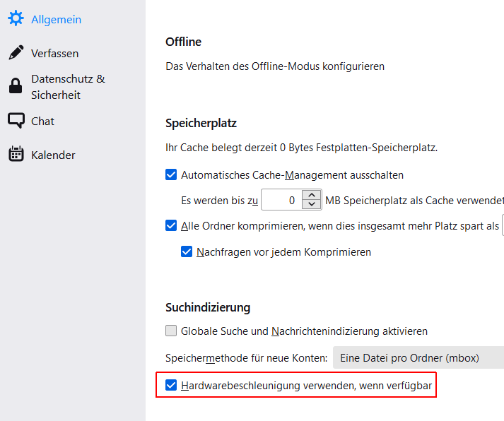Viewport: 504px width, 421px height.
Task: Click the cache size MB input field
Action: coord(281,200)
